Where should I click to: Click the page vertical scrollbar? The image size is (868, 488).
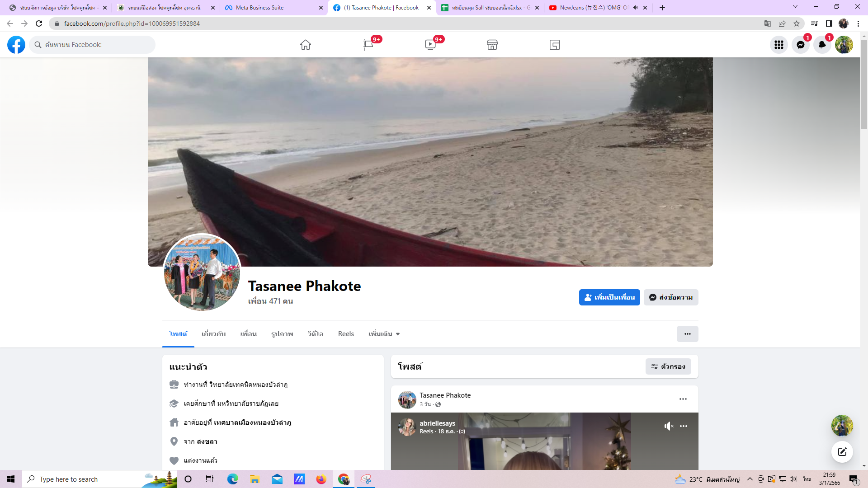[864, 84]
